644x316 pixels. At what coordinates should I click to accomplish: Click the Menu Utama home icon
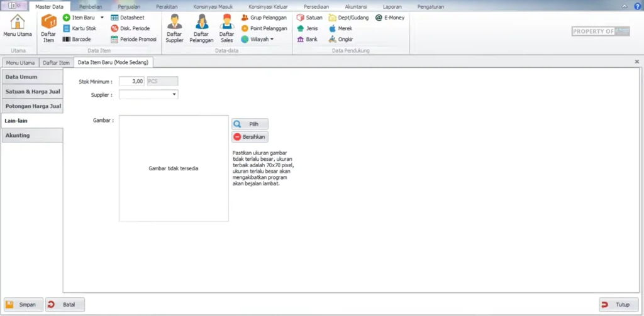(18, 28)
